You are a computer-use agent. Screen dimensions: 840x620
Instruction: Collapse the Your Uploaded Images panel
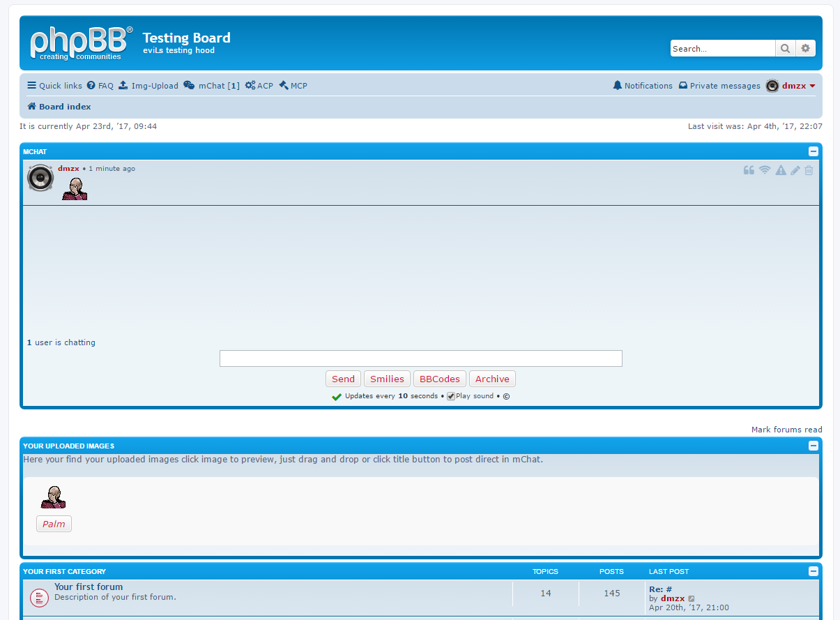tap(813, 446)
